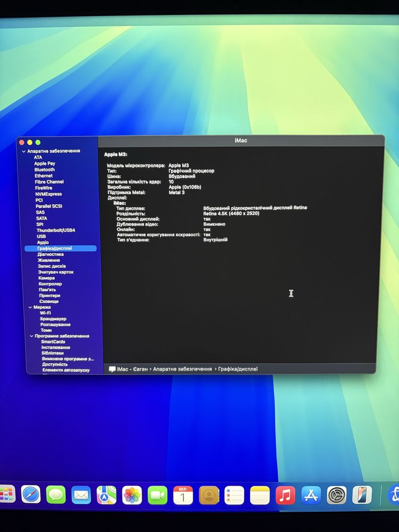This screenshot has height=532, width=399.
Task: Open Music from the Dock
Action: click(285, 495)
